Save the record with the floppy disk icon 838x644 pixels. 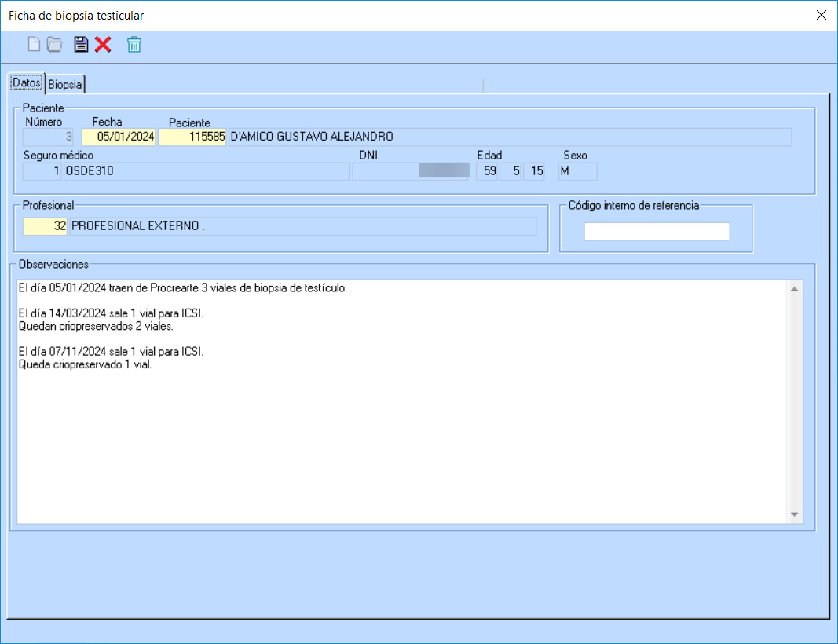click(81, 44)
